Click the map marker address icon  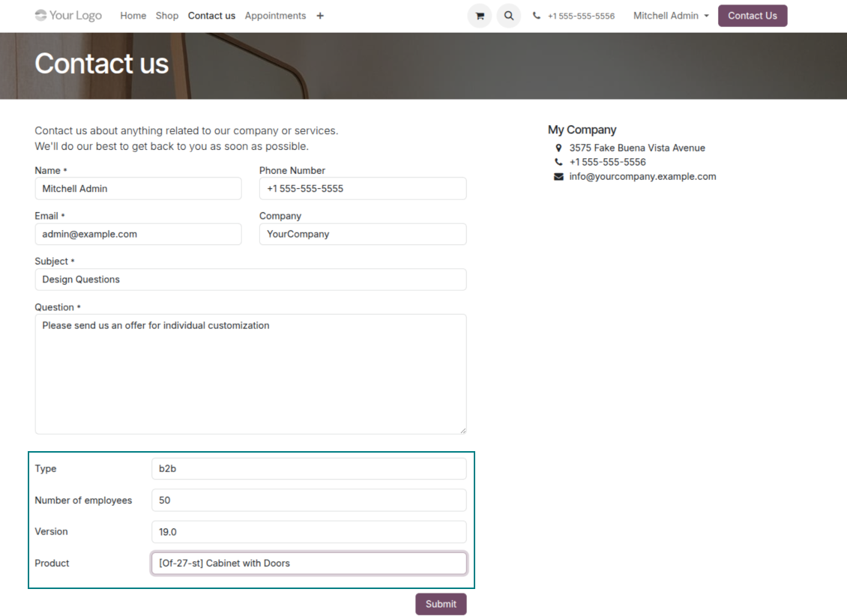point(558,148)
